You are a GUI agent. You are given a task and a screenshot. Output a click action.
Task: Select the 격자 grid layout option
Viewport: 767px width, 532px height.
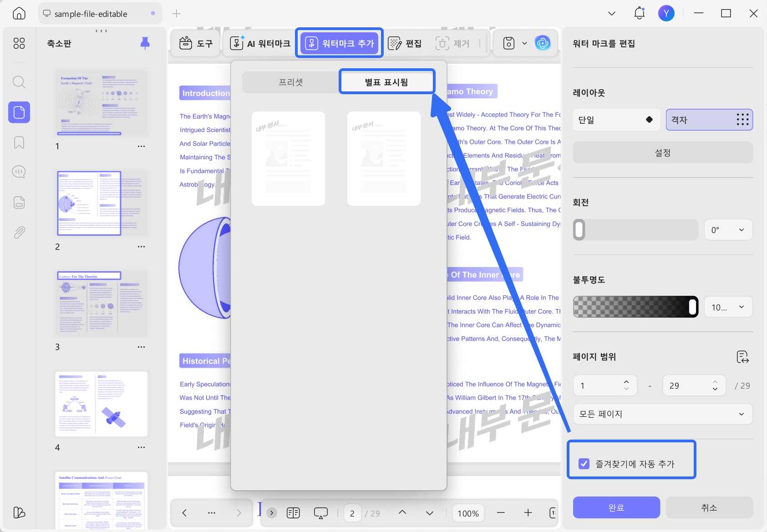[709, 120]
